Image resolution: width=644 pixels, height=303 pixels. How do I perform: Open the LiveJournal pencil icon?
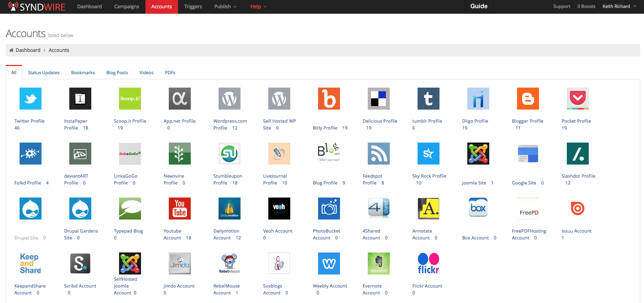tap(279, 154)
